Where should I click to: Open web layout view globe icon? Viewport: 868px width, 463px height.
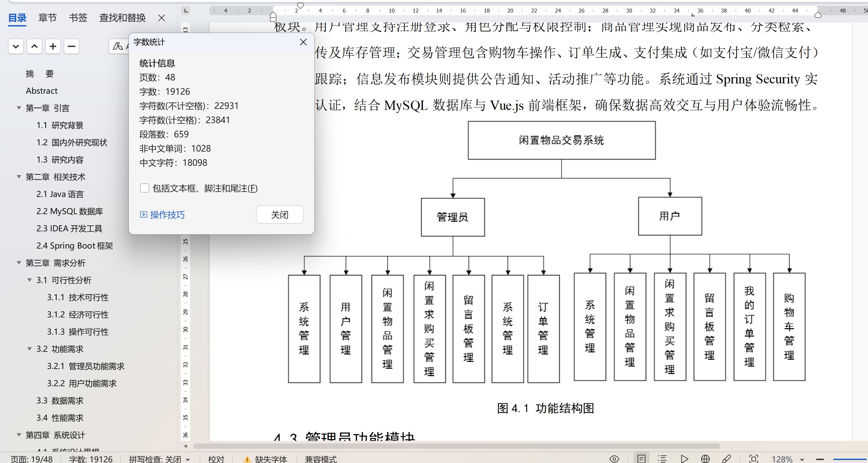[705, 459]
